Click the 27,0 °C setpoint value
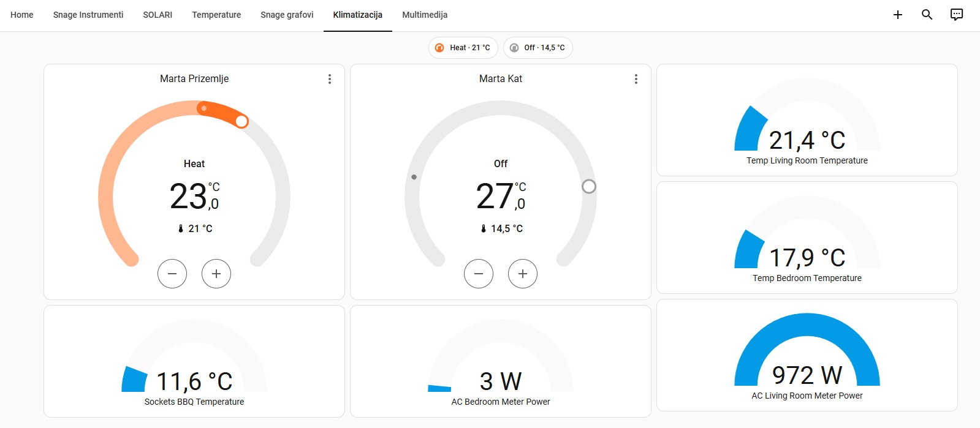 coord(501,196)
